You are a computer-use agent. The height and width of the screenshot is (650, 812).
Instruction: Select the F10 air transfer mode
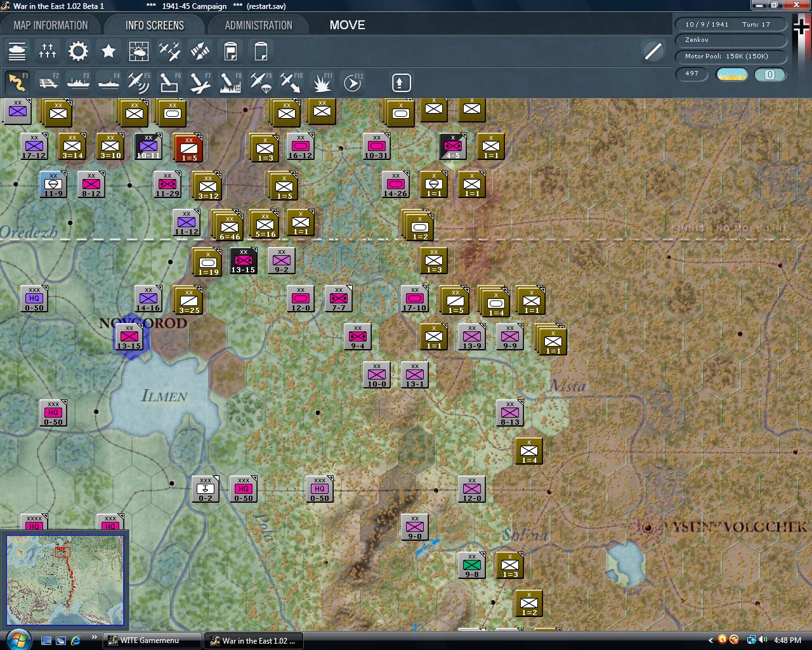click(291, 83)
